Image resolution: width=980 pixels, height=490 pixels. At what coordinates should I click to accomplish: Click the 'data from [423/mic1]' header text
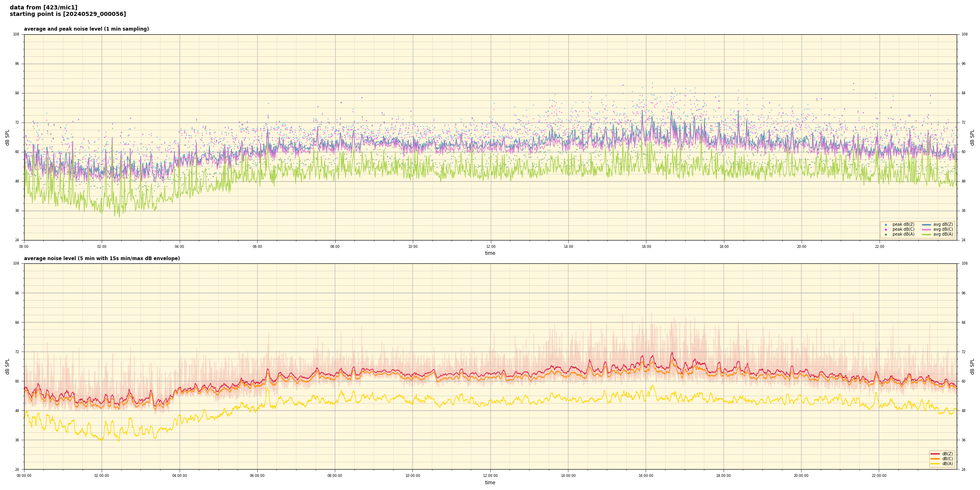point(43,7)
